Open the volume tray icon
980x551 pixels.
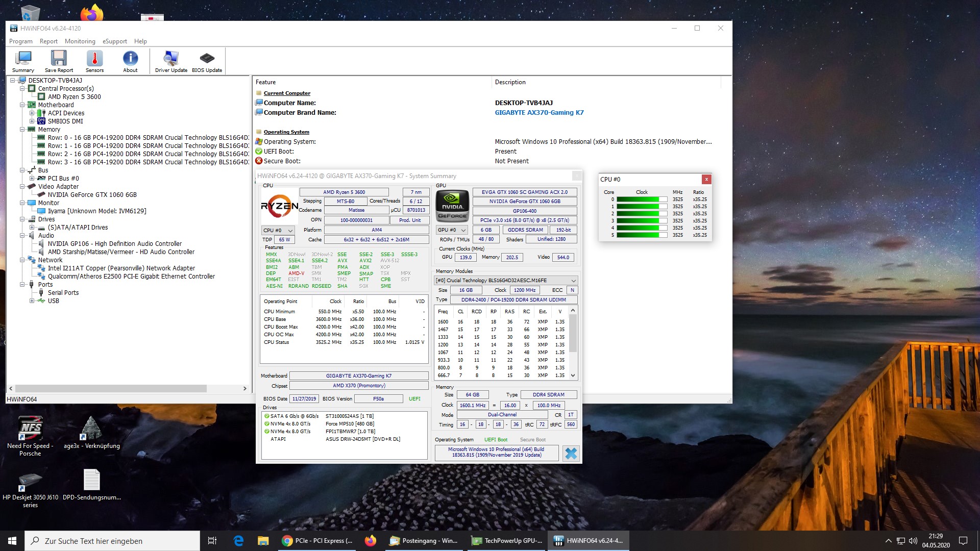913,541
